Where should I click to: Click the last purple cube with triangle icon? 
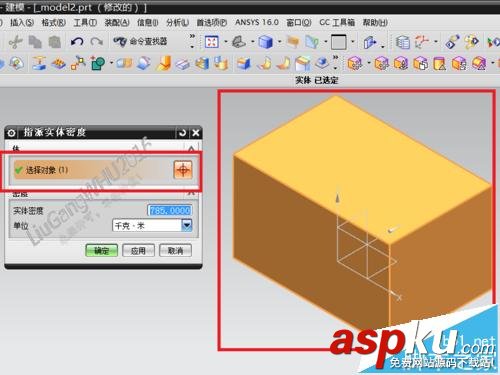click(479, 63)
